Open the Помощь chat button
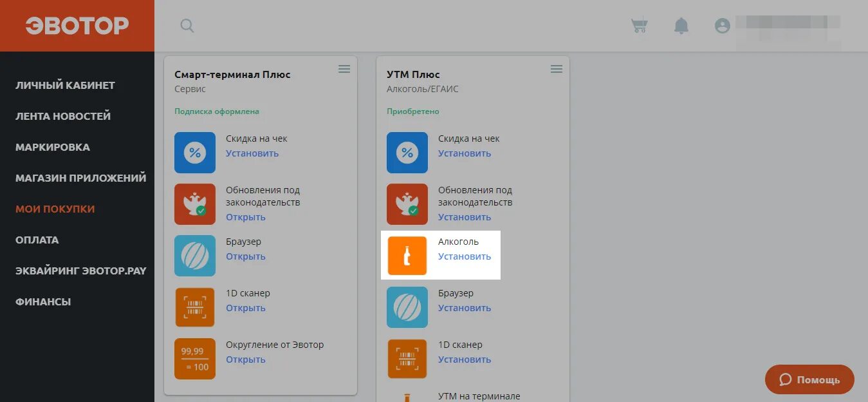 pyautogui.click(x=809, y=379)
